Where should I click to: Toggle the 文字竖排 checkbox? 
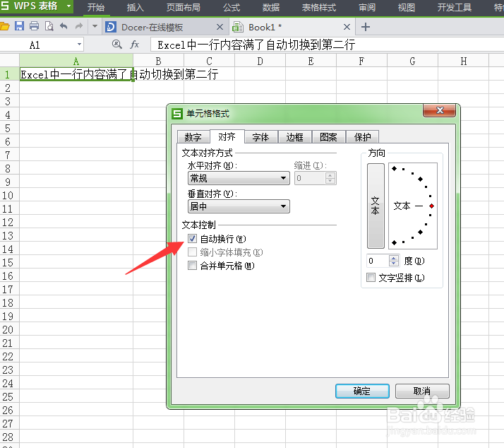[x=371, y=277]
